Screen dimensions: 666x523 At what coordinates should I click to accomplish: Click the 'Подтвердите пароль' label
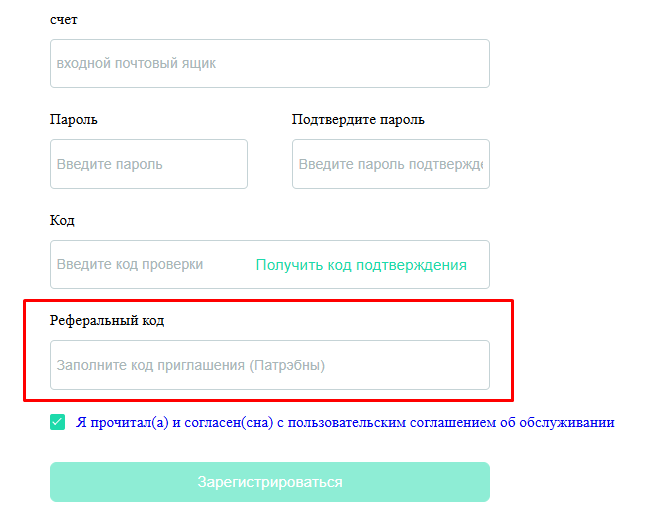pos(358,120)
